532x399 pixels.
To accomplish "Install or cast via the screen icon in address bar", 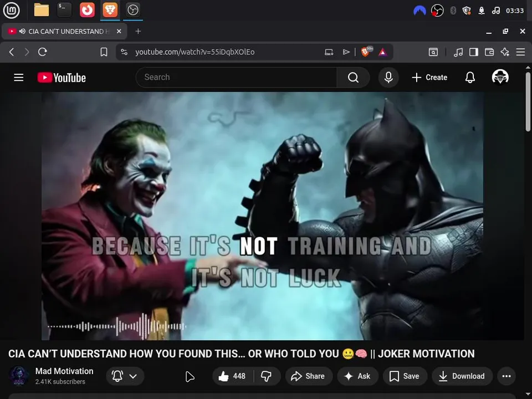I will [x=329, y=52].
